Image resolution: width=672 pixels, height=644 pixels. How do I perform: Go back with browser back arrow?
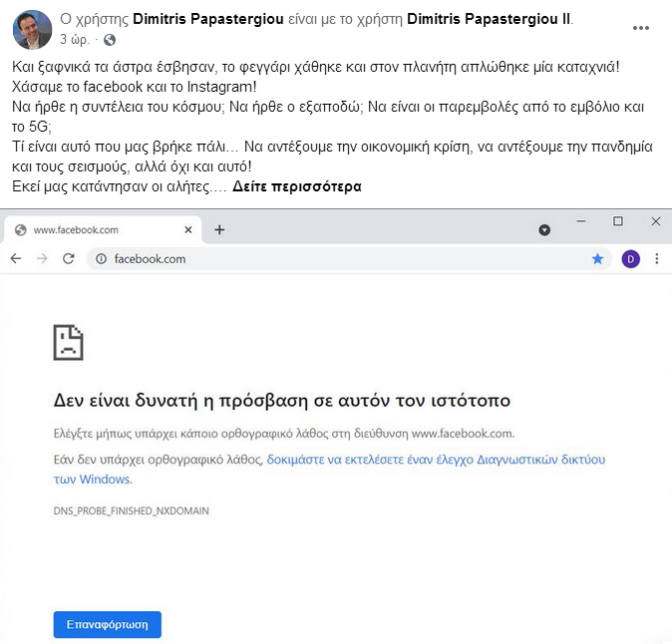pos(16,258)
